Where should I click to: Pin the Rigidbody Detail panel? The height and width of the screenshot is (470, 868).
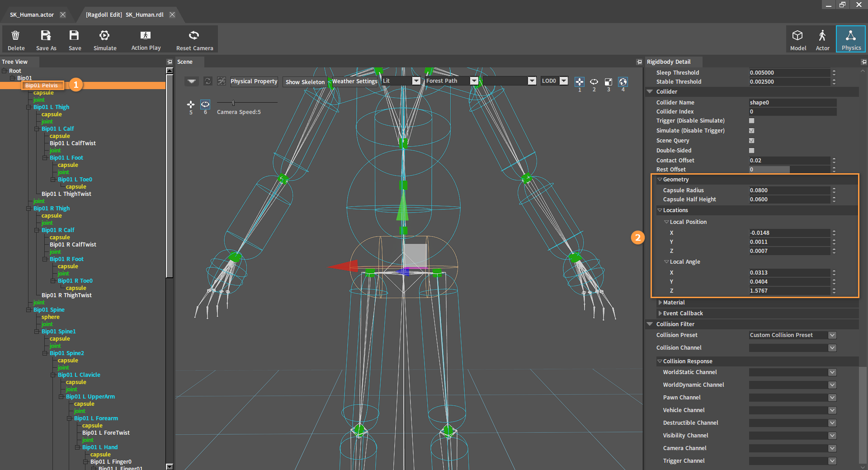tap(863, 62)
